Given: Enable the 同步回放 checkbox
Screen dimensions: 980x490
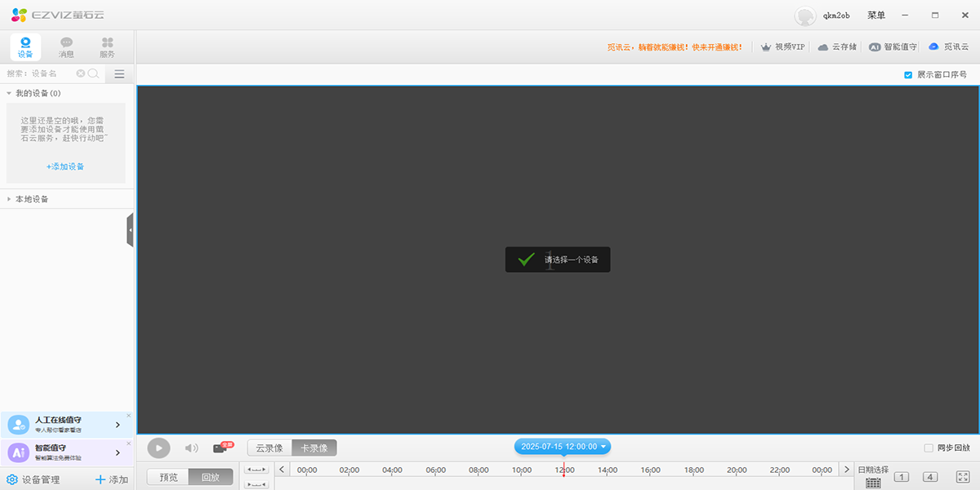Looking at the screenshot, I should pyautogui.click(x=929, y=447).
